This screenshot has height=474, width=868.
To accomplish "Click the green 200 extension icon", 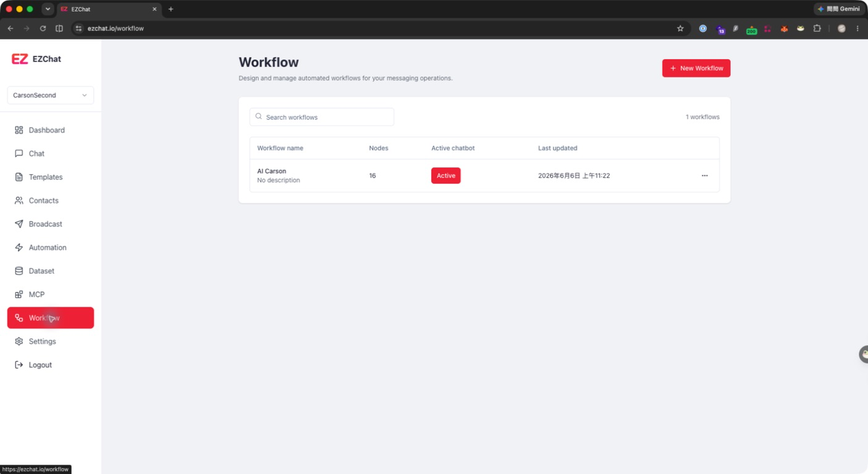I will coord(751,29).
